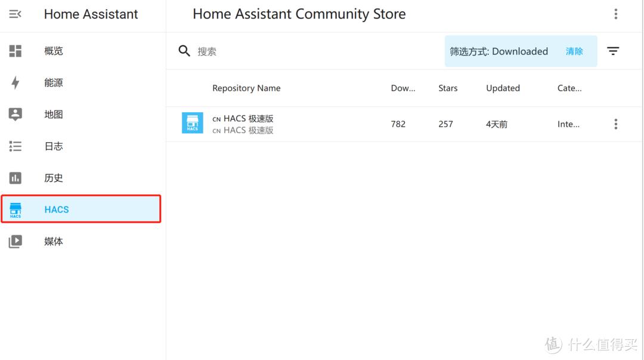
Task: Open the top-right overflow menu
Action: [615, 14]
